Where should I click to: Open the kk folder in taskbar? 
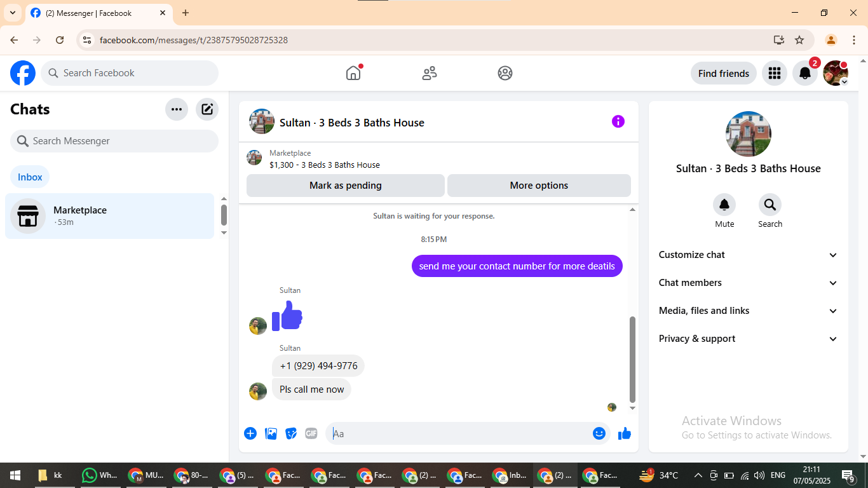point(51,475)
